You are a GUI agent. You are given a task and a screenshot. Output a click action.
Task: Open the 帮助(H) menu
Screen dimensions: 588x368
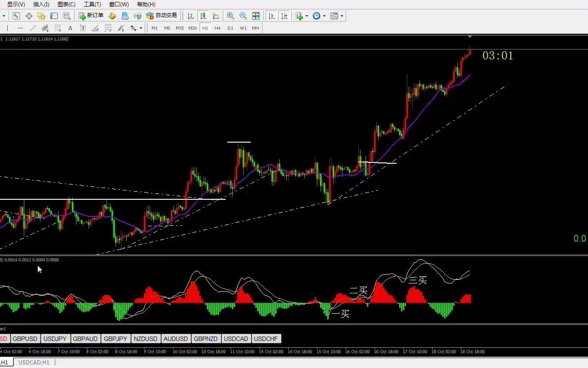click(146, 4)
